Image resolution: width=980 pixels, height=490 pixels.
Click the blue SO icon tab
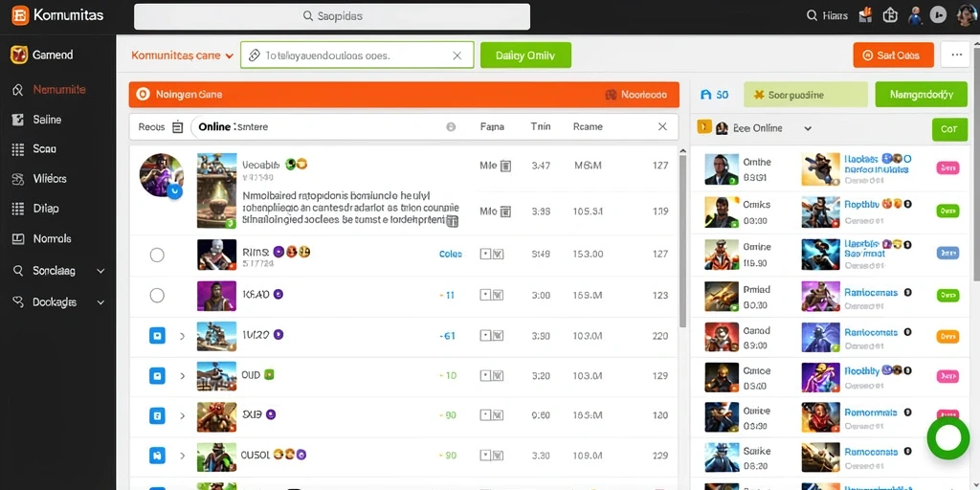click(x=715, y=95)
